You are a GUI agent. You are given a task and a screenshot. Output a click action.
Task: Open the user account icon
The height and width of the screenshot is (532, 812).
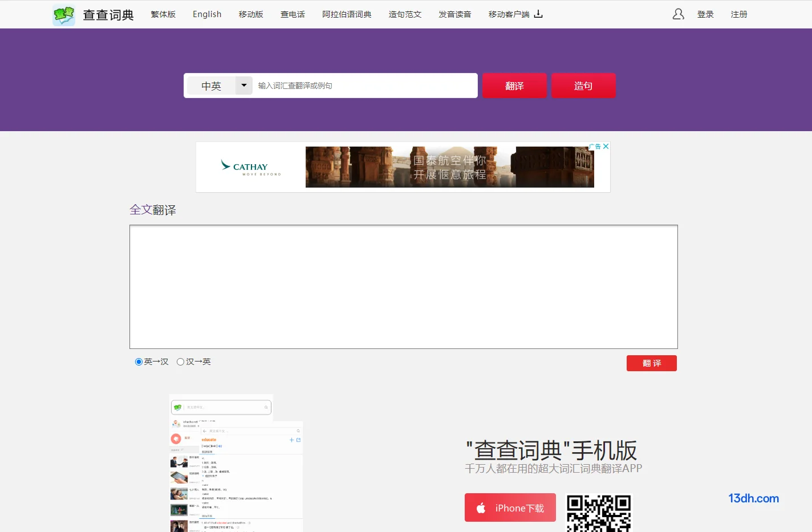click(678, 14)
